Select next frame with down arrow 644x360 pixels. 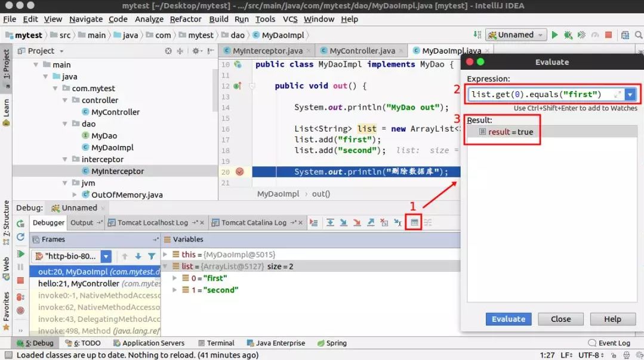(x=138, y=256)
